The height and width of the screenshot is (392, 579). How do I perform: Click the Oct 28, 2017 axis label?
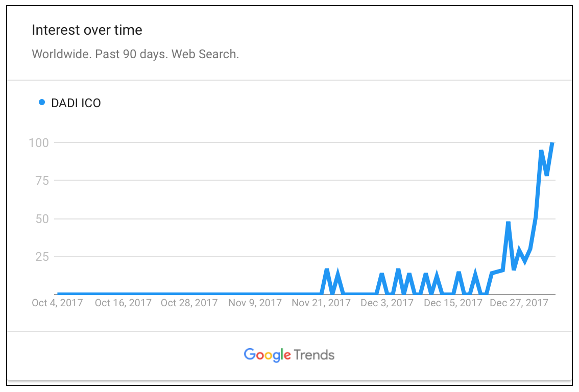point(189,303)
